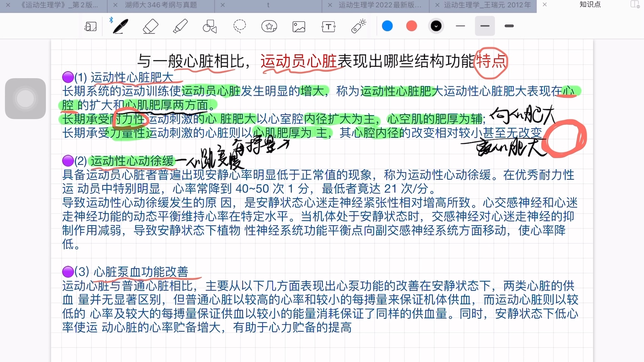Switch to the tab titled t
Viewport: 644px width, 362px height.
click(268, 5)
